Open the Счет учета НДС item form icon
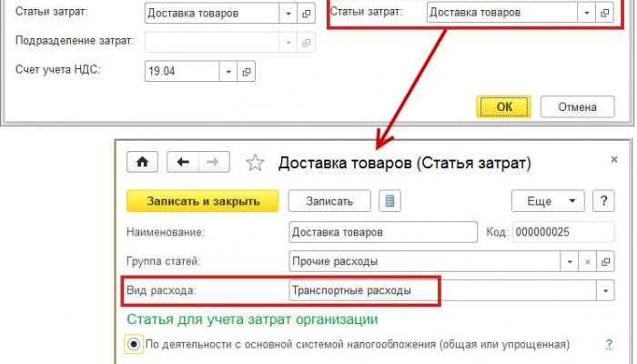The height and width of the screenshot is (364, 637). (x=247, y=71)
